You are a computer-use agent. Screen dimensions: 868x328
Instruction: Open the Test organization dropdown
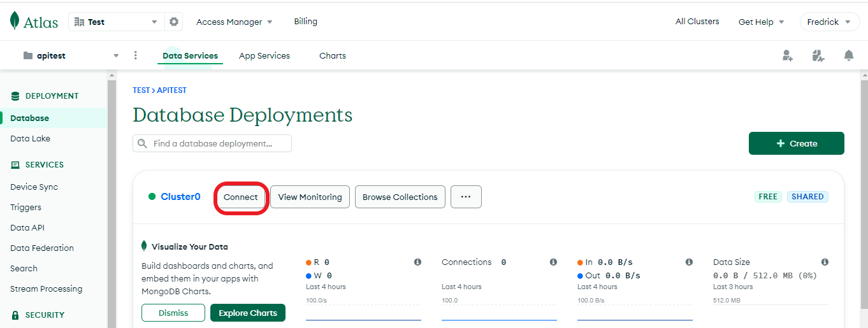[x=116, y=22]
